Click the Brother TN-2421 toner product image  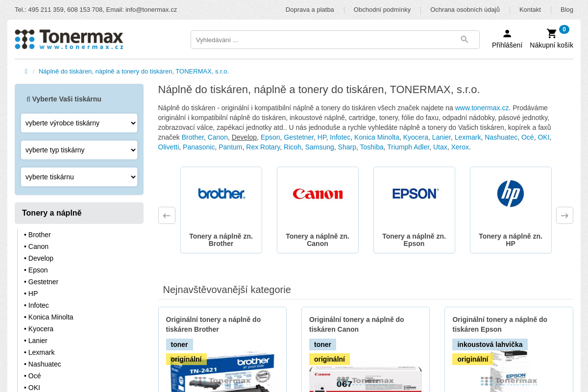[222, 372]
